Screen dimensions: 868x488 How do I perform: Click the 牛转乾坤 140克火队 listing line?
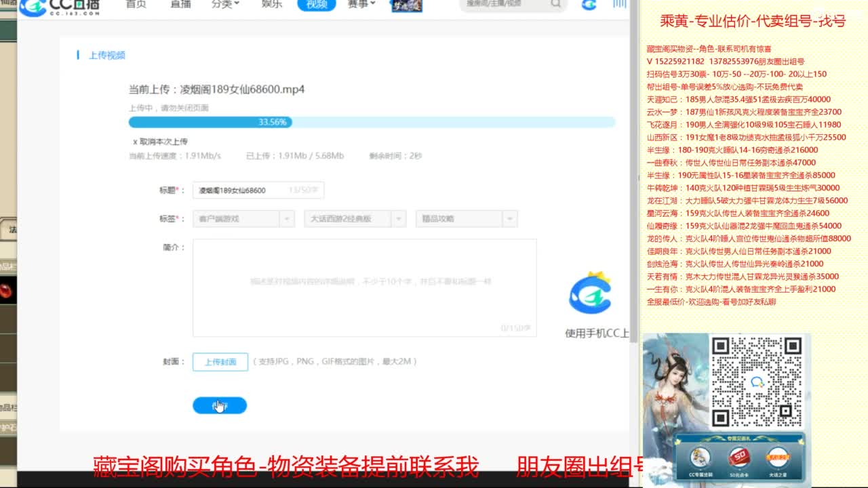[x=743, y=188]
